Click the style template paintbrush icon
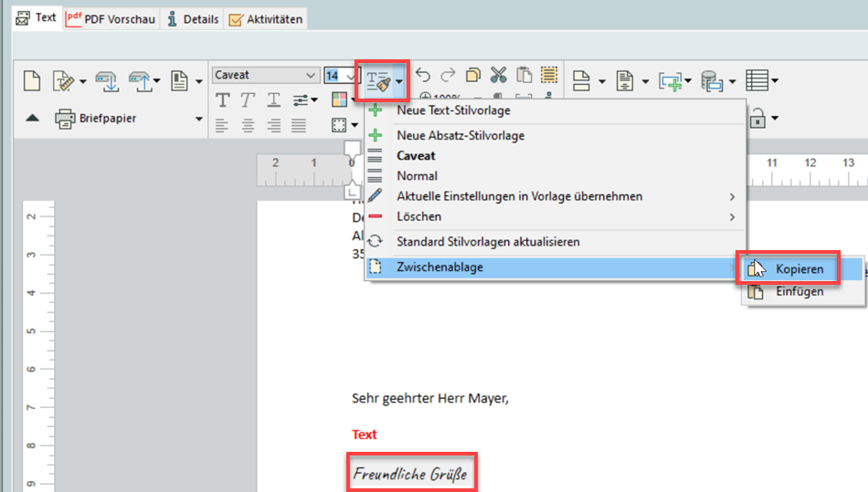The height and width of the screenshot is (492, 868). tap(377, 80)
